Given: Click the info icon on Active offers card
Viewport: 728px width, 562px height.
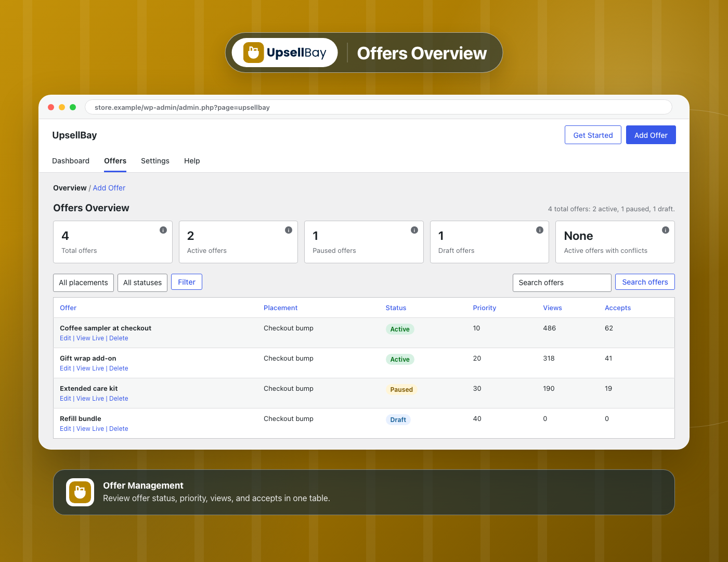Looking at the screenshot, I should coord(289,230).
